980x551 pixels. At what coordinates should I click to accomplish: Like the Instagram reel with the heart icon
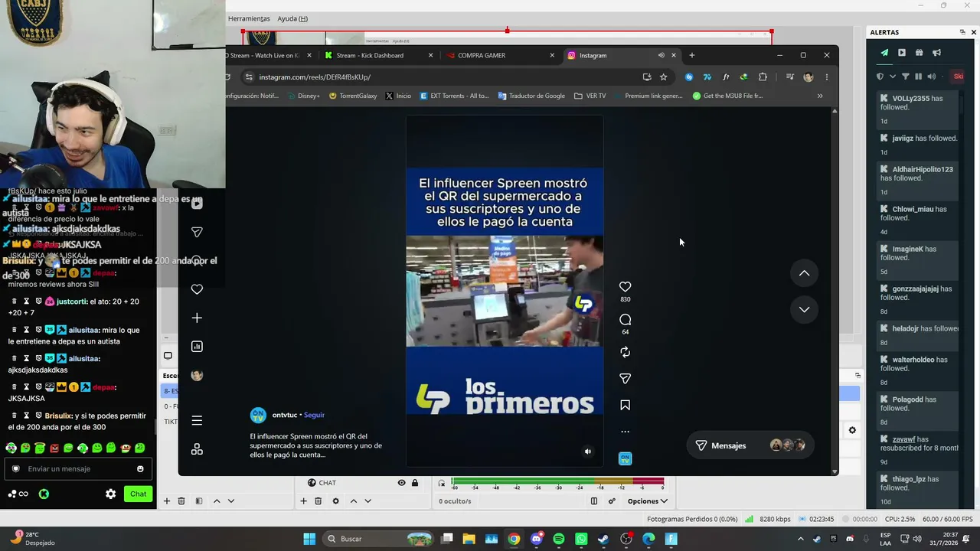[x=625, y=286]
